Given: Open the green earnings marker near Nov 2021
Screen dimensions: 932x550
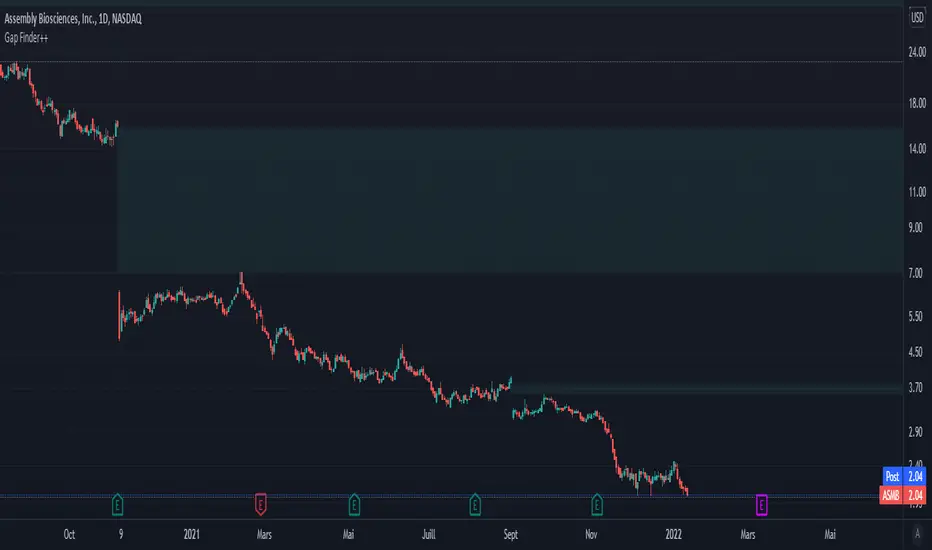Looking at the screenshot, I should coord(597,505).
